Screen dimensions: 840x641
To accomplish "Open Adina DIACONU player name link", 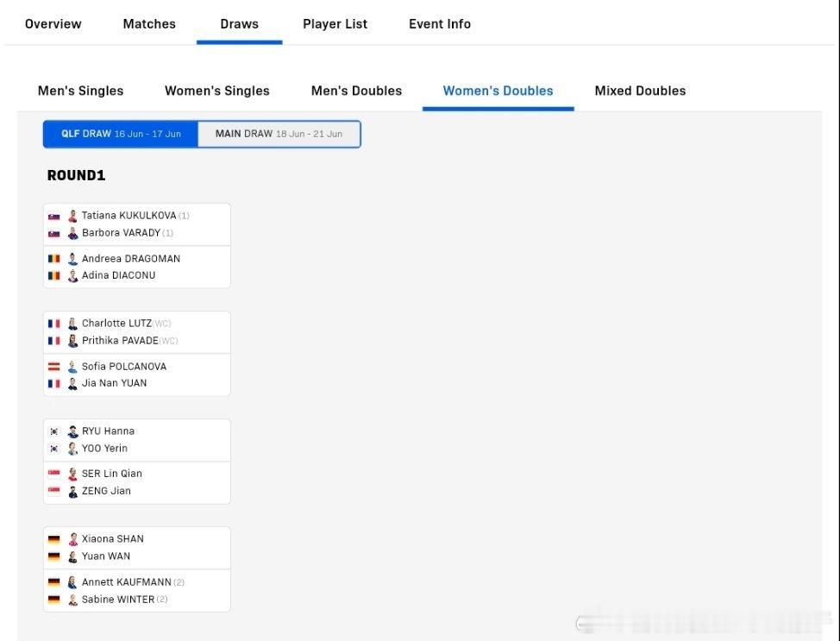I will 118,275.
